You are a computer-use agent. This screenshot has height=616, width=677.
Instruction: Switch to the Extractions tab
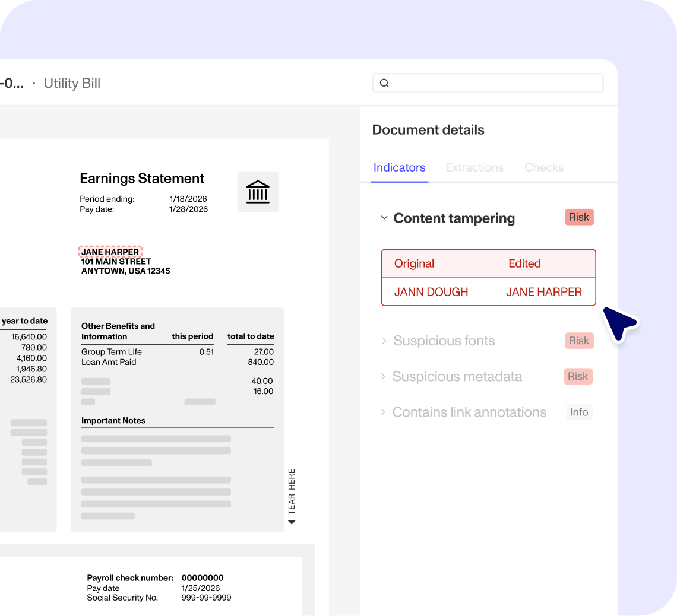[474, 167]
